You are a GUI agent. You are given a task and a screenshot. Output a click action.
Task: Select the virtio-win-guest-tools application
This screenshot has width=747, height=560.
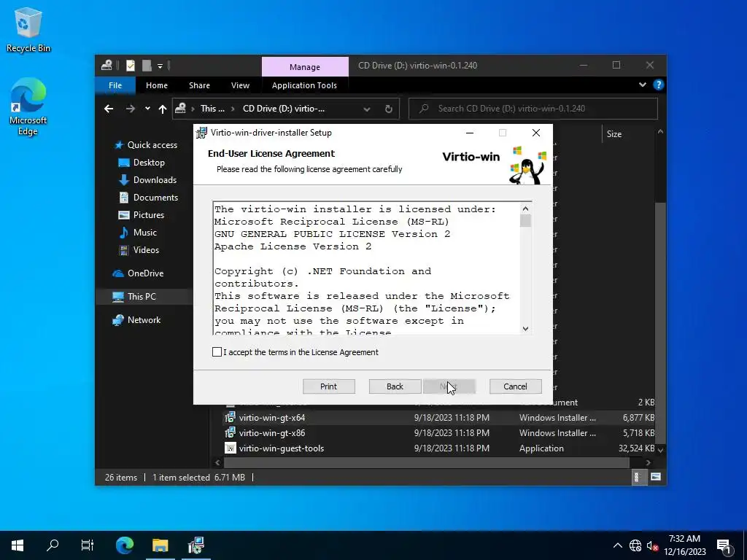[x=282, y=448]
